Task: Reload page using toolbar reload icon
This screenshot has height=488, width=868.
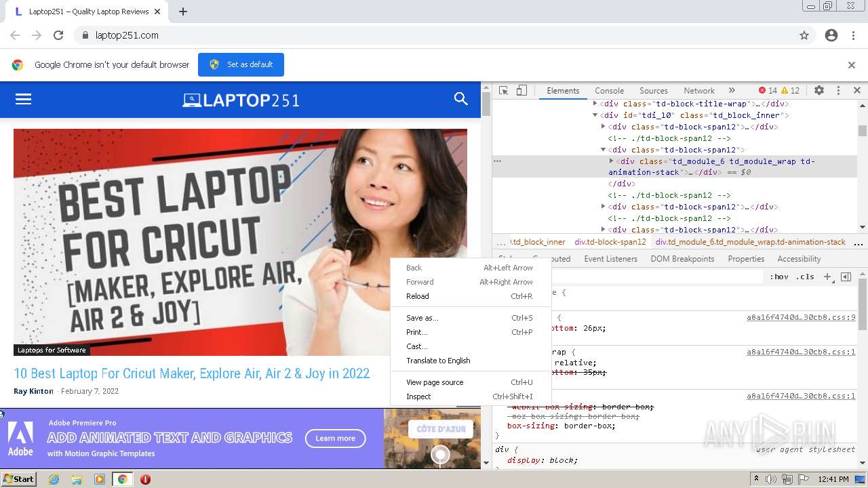Action: coord(58,35)
